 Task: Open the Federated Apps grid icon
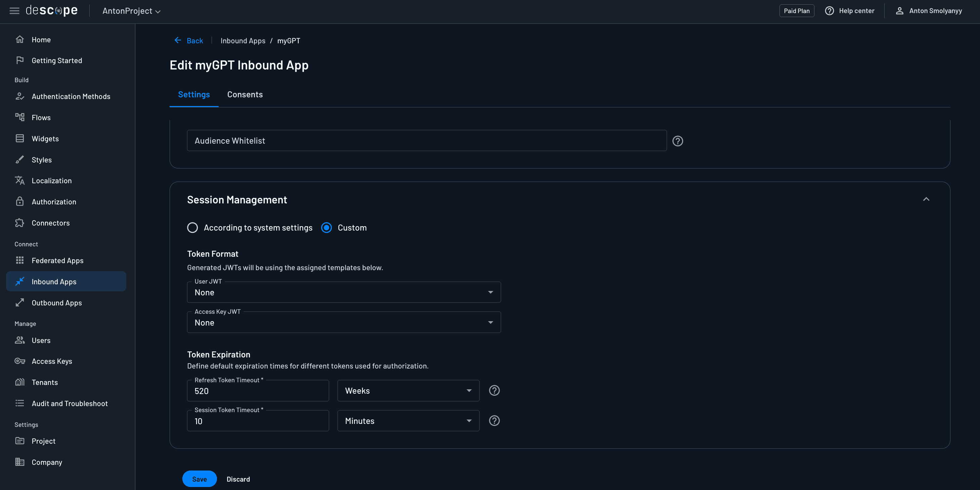[x=20, y=260]
